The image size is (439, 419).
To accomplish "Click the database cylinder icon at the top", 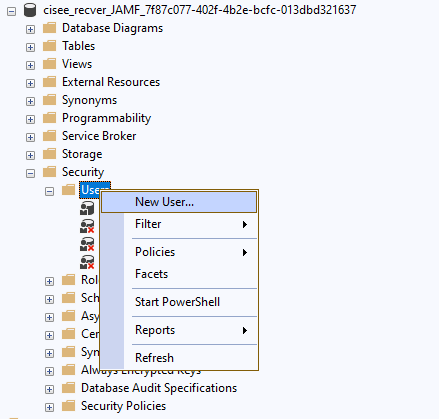I will (x=30, y=10).
